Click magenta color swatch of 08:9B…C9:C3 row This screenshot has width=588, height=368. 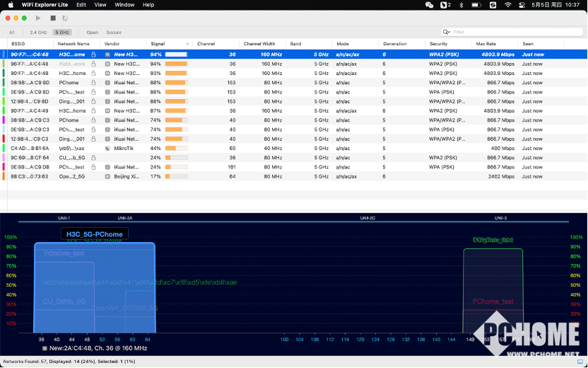click(x=4, y=120)
